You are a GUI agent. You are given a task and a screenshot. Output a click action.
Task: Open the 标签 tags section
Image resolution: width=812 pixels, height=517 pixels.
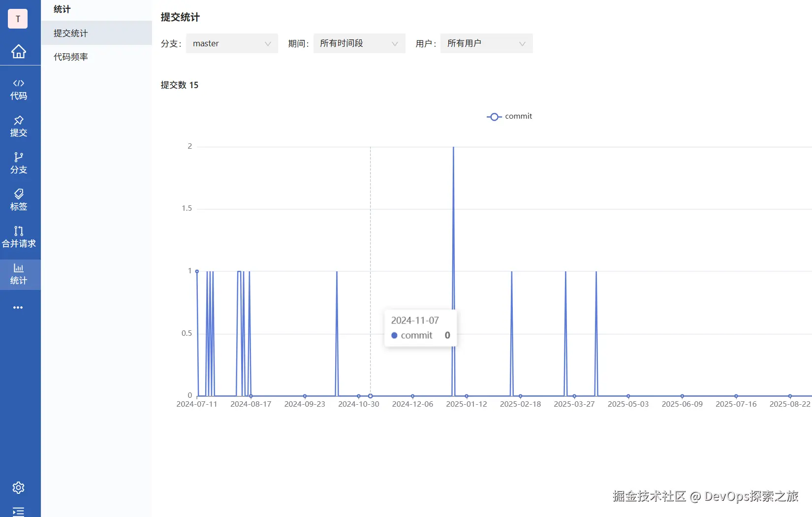click(19, 200)
